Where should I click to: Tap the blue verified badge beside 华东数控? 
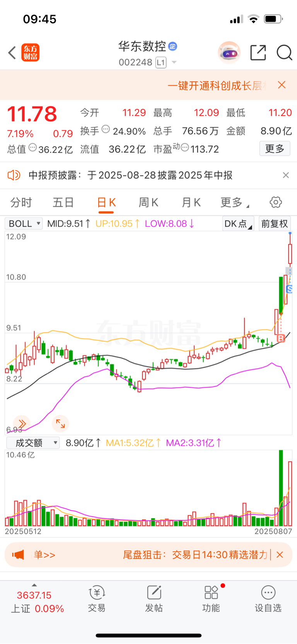[x=172, y=46]
